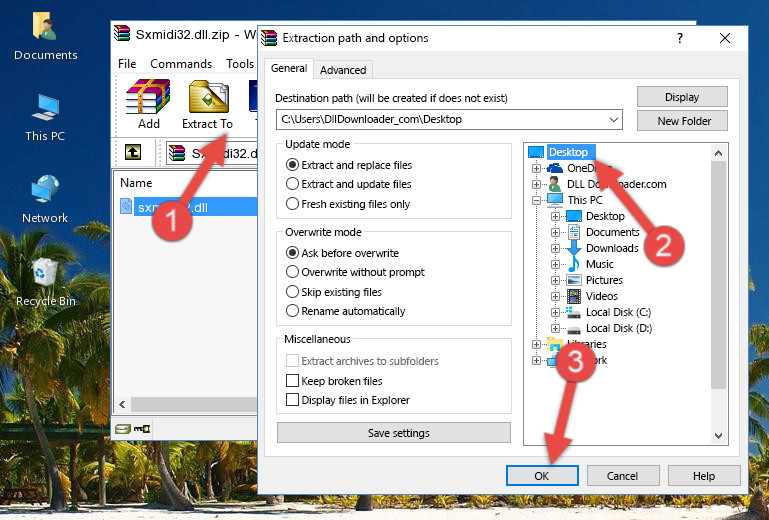Go up one level in WinRAR
The width and height of the screenshot is (769, 520).
click(x=133, y=152)
